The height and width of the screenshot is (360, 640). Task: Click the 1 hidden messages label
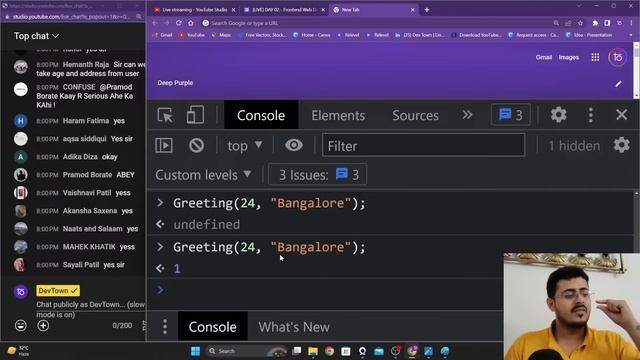click(x=574, y=146)
